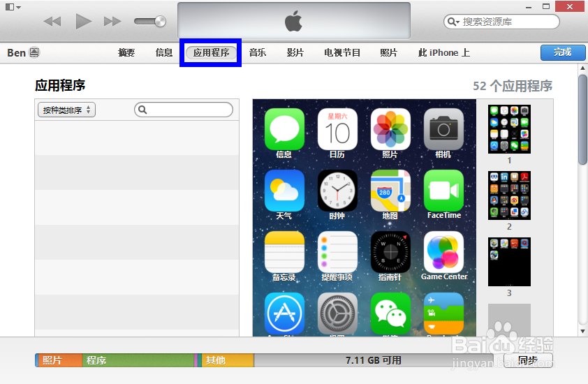The image size is (588, 384).
Task: Select the Passbook app icon
Action: point(443,313)
